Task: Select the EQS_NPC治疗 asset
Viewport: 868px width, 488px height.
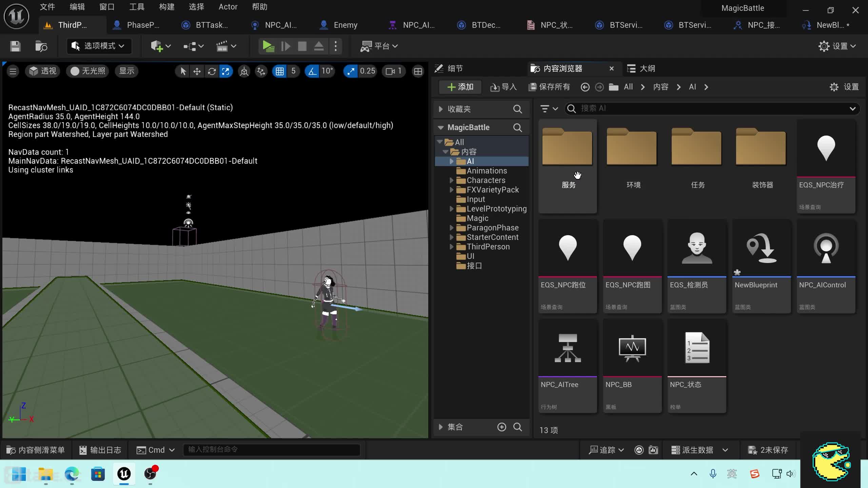Action: coord(826,166)
